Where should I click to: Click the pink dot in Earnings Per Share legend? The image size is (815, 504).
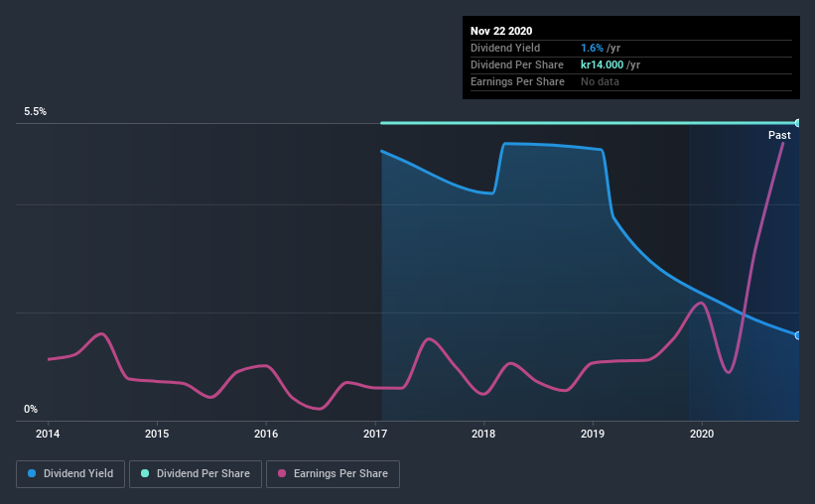[283, 474]
